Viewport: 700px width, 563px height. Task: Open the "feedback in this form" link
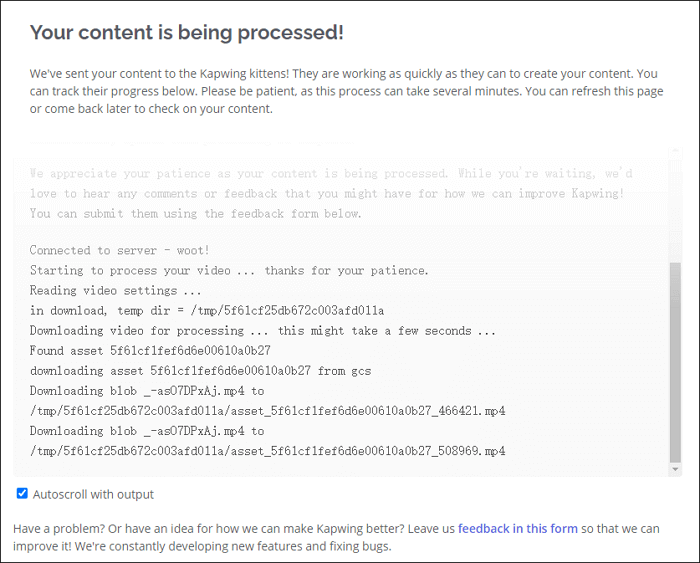[x=517, y=529]
